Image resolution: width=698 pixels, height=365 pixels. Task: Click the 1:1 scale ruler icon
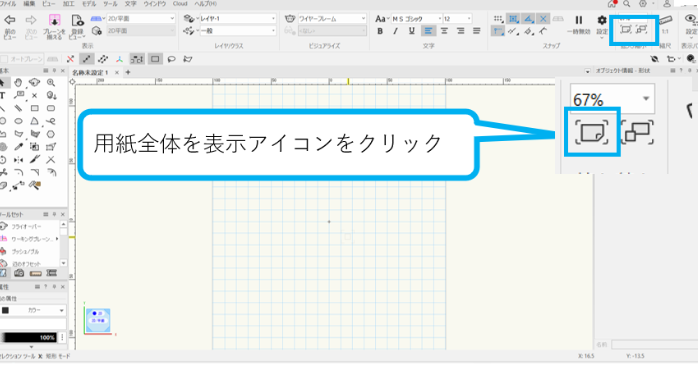[665, 21]
